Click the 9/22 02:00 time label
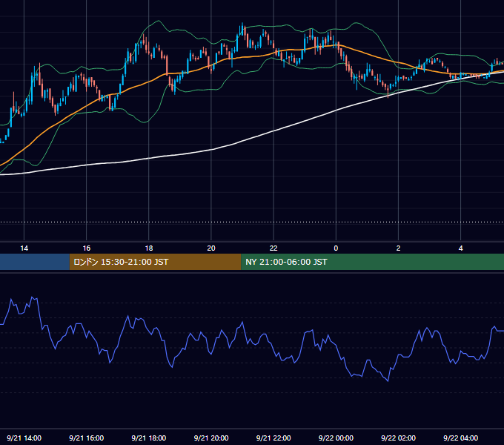This screenshot has width=504, height=445. click(x=398, y=438)
